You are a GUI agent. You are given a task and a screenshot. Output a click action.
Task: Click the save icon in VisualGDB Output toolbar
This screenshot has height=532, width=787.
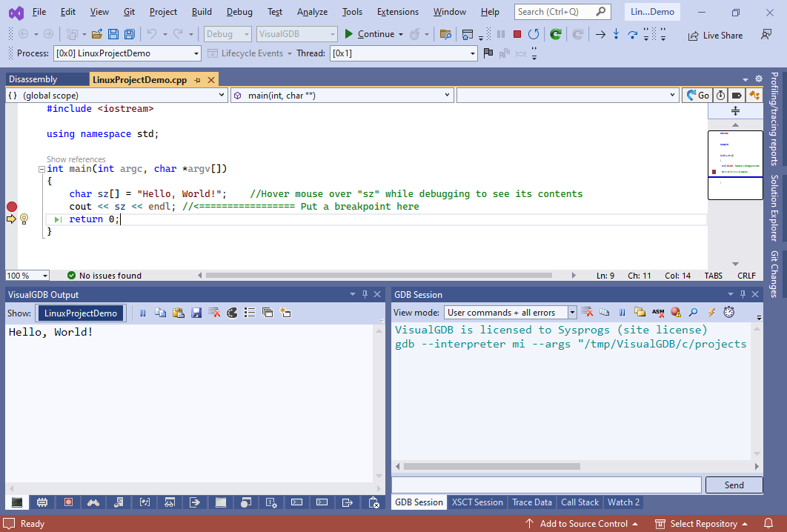[196, 313]
